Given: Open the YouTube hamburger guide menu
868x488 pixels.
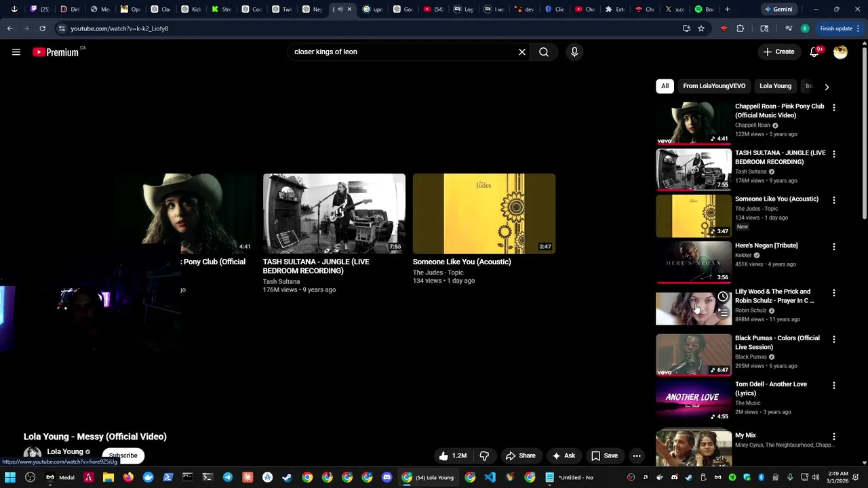Looking at the screenshot, I should pyautogui.click(x=16, y=52).
